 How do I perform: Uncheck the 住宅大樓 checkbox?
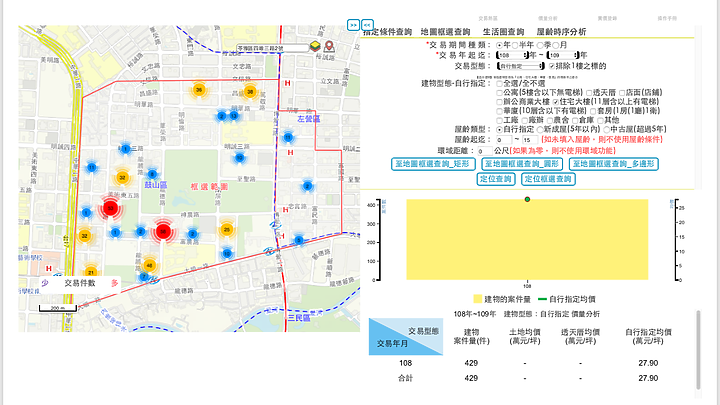(556, 102)
